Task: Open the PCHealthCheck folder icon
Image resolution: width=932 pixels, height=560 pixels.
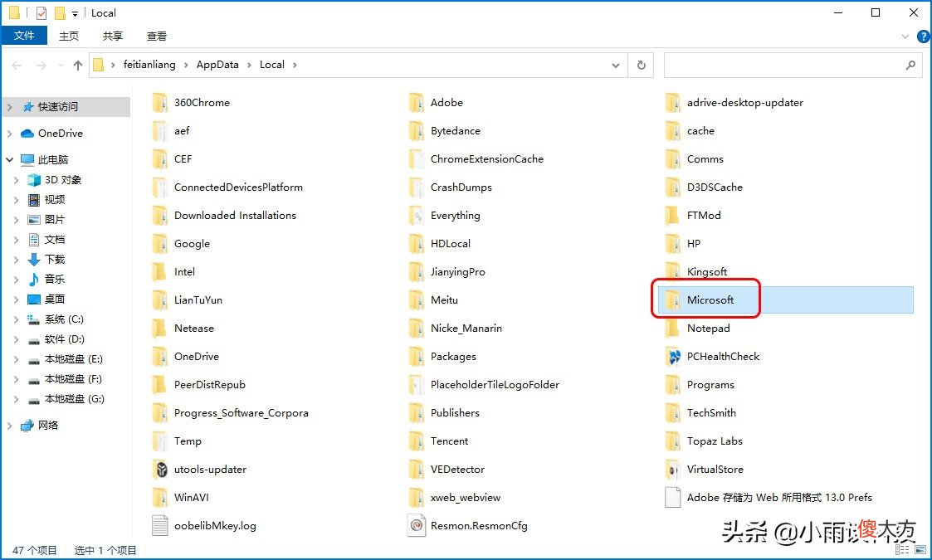Action: 673,356
